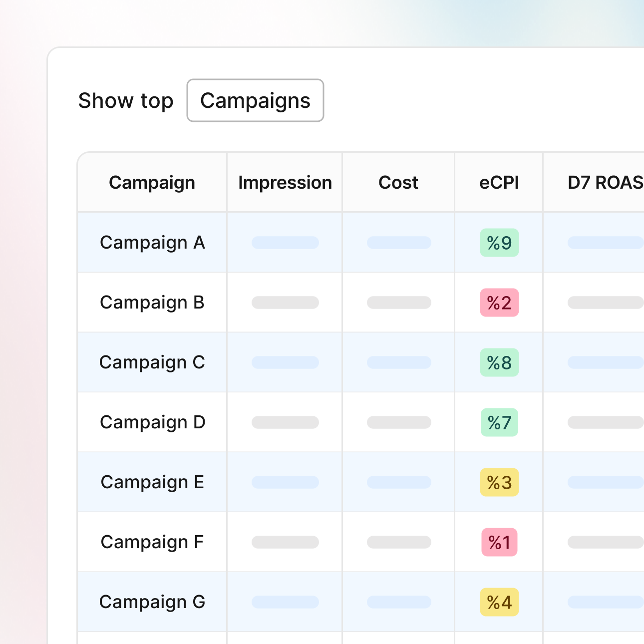Sort by the eCPI column header
The height and width of the screenshot is (644, 644).
[x=499, y=182]
